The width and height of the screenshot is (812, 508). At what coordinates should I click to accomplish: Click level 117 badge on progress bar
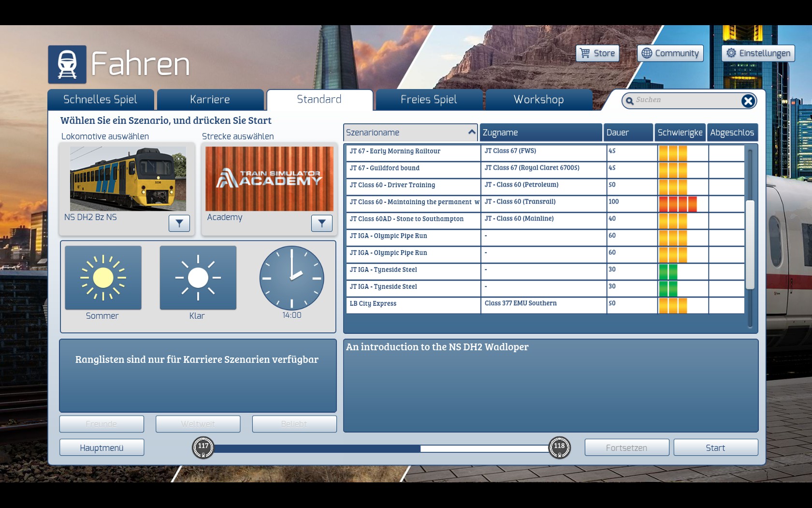pos(203,448)
